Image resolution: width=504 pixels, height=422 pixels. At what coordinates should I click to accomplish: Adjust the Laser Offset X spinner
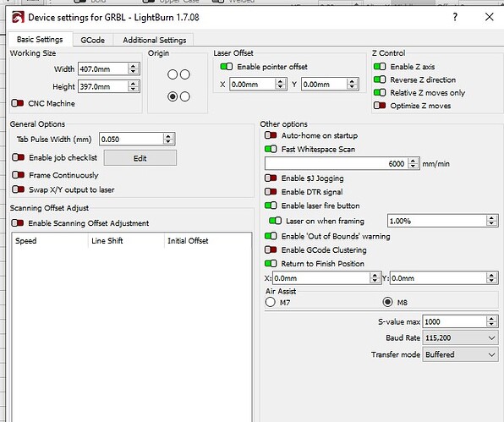pyautogui.click(x=281, y=85)
